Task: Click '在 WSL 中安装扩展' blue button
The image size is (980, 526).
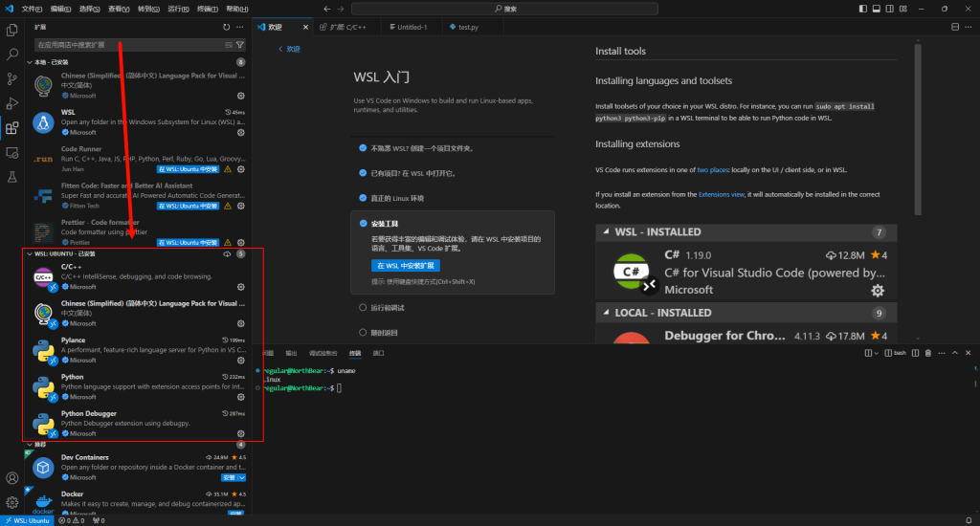Action: click(x=405, y=265)
